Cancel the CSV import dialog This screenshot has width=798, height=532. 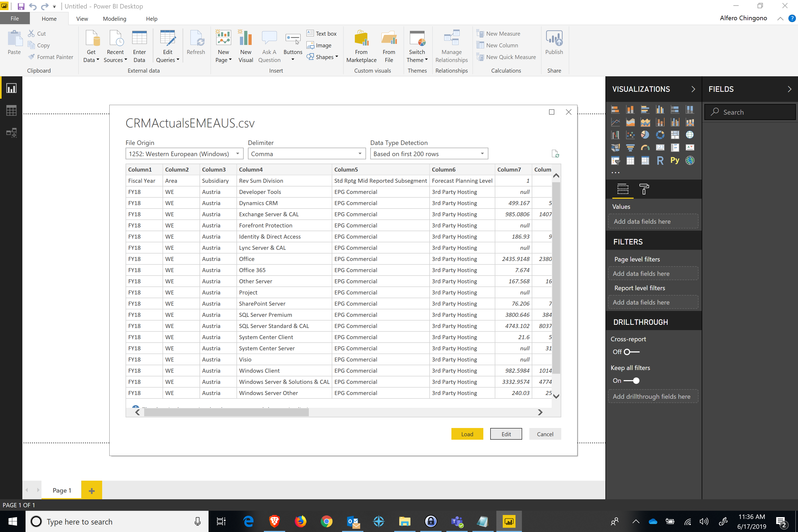(x=545, y=434)
